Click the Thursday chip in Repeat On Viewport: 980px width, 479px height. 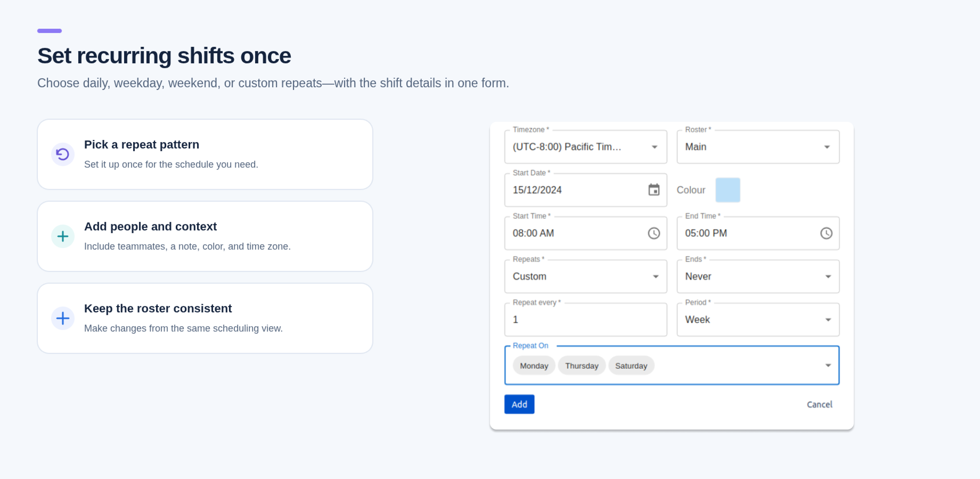coord(582,366)
